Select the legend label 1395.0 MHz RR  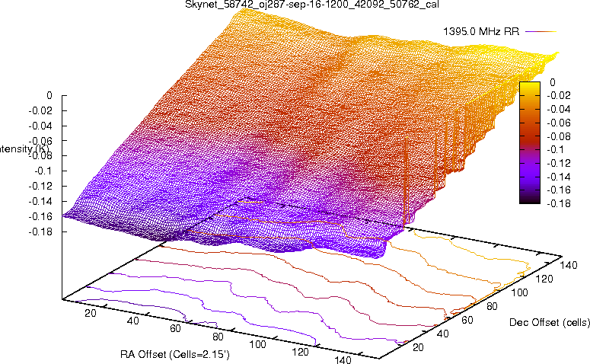pos(481,32)
